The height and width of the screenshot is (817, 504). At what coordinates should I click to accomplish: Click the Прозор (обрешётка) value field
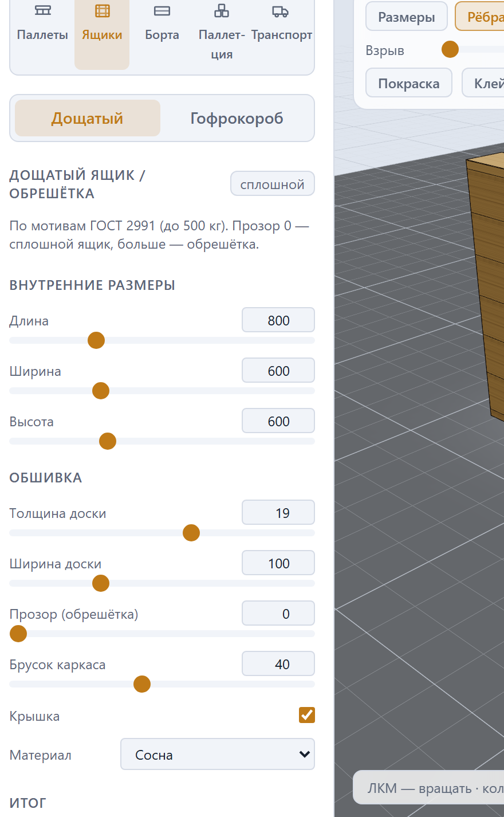click(278, 614)
